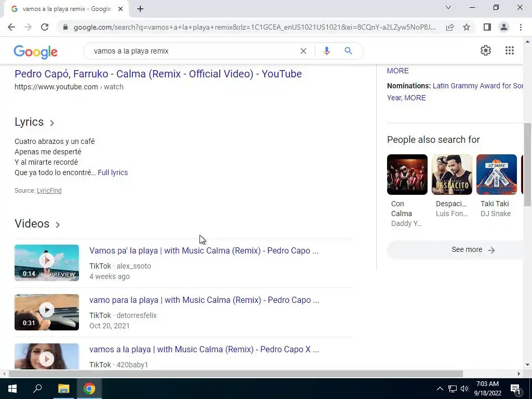
Task: Open 'Vamos pa' la playa' TikTok video link
Action: 204,250
